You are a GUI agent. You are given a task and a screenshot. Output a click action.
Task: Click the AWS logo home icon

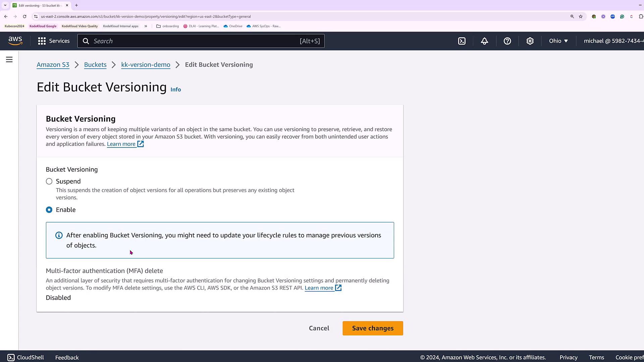15,41
